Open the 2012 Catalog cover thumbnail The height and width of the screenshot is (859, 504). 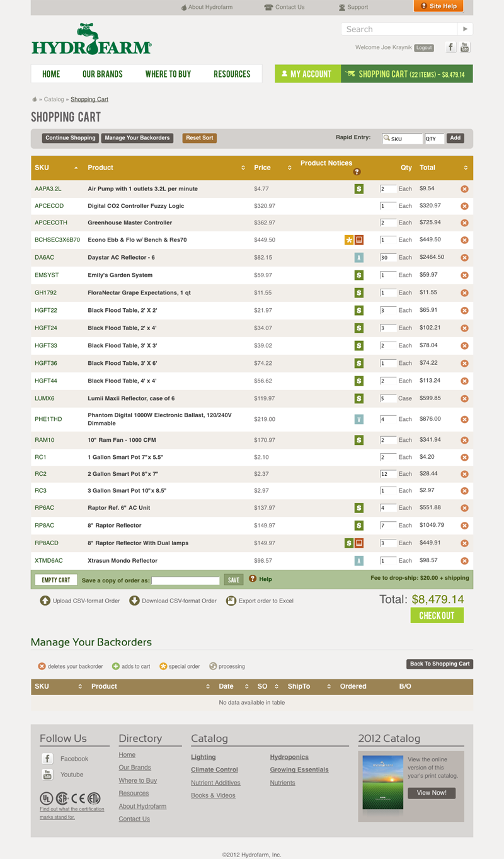(382, 786)
